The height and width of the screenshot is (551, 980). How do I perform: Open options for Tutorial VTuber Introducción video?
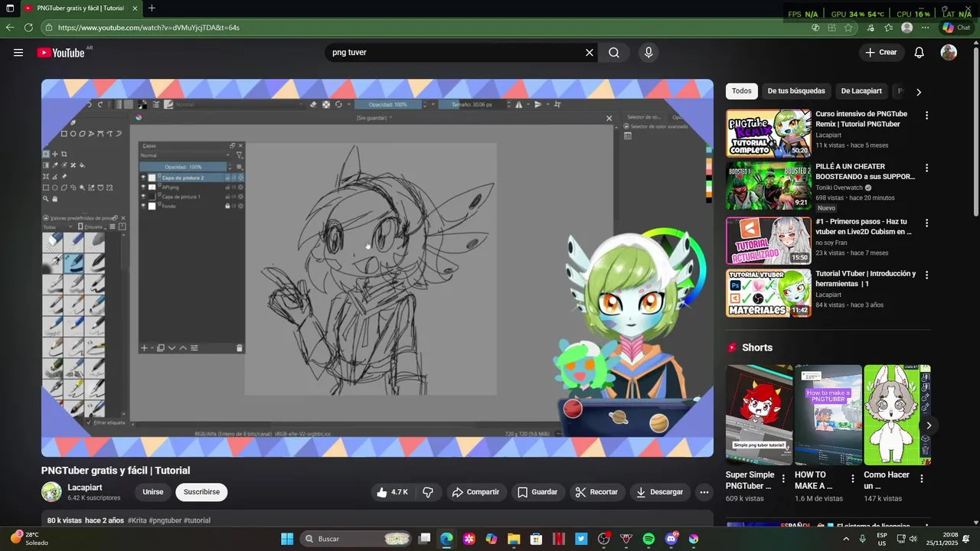[x=926, y=275]
